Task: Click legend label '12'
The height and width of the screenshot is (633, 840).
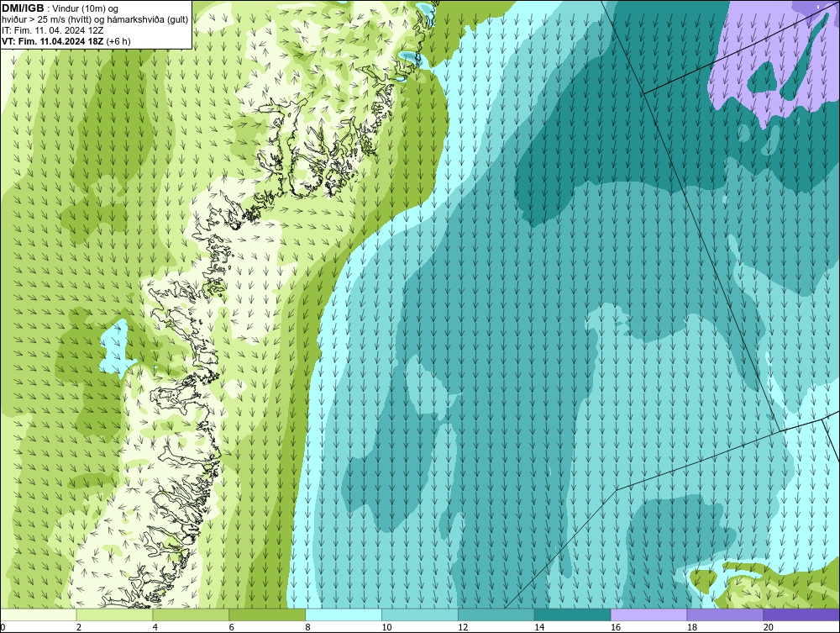Action: (x=463, y=627)
